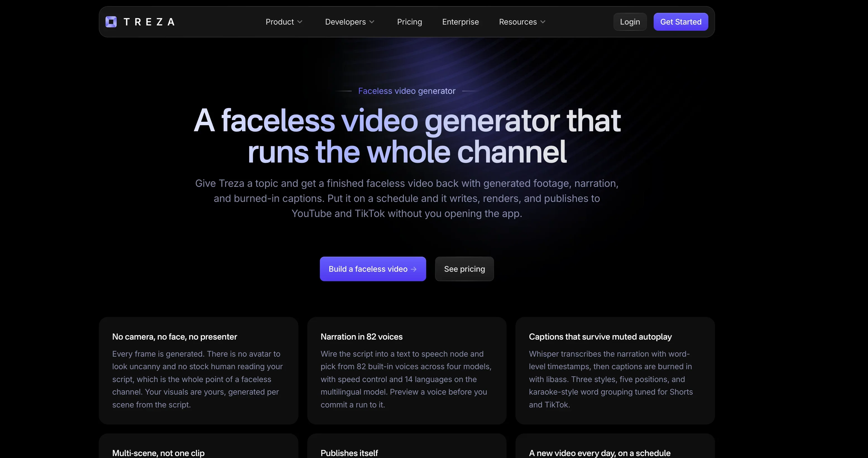The height and width of the screenshot is (458, 868).
Task: Select 'A new video every day, on a schedule'
Action: (600, 453)
